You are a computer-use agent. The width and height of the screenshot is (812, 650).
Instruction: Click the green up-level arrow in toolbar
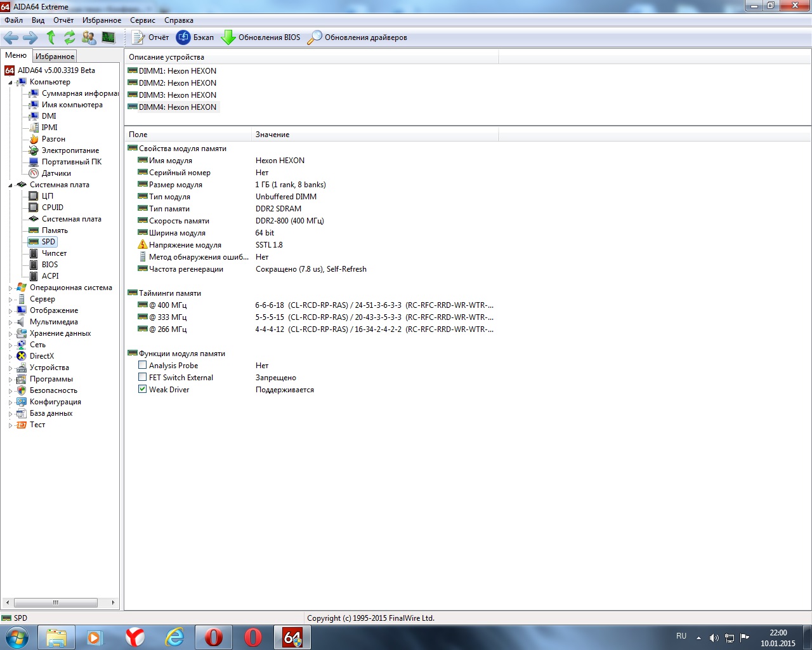click(x=51, y=37)
